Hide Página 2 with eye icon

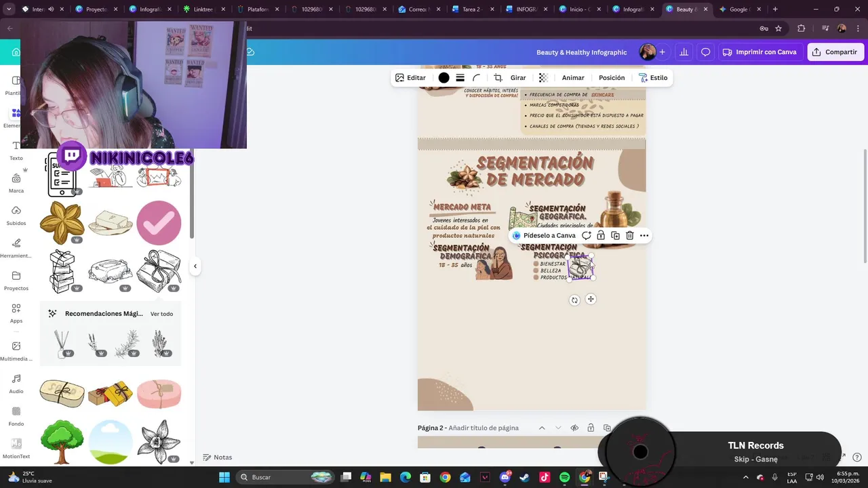[574, 428]
